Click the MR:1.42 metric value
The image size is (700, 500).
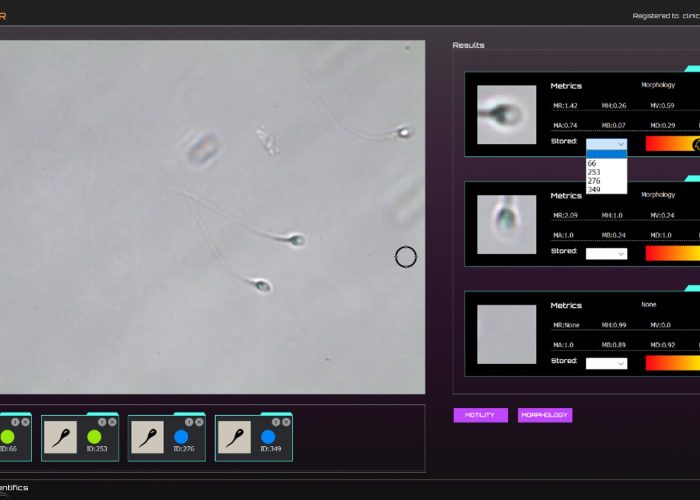click(565, 106)
